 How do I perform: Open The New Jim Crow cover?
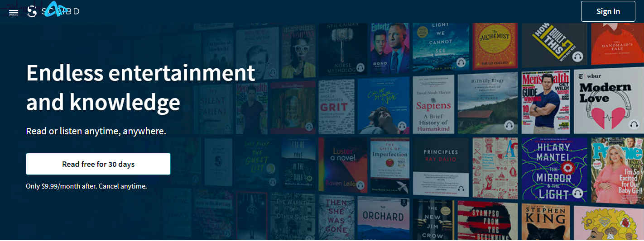[433, 220]
